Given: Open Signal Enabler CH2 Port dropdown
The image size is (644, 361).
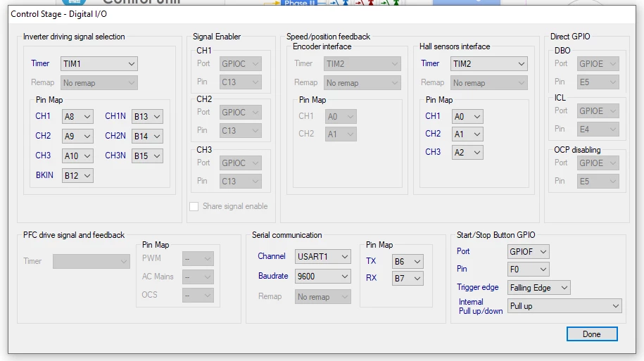Looking at the screenshot, I should [x=240, y=113].
